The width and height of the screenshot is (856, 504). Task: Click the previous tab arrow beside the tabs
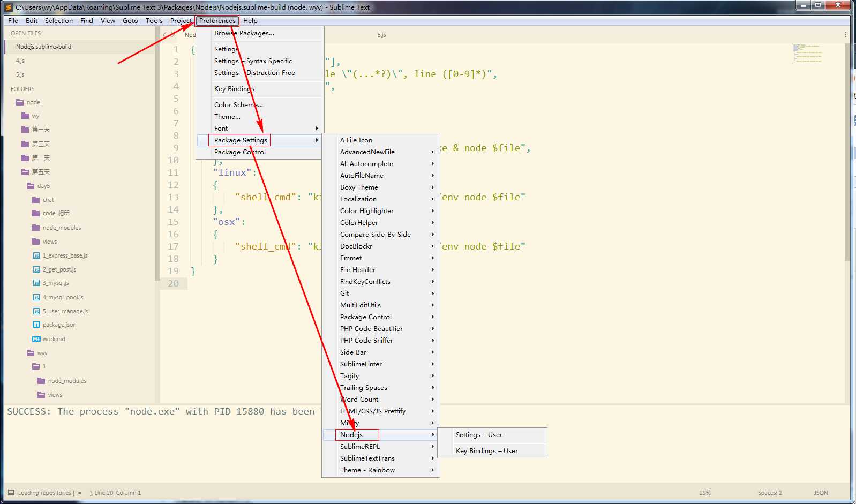click(165, 35)
